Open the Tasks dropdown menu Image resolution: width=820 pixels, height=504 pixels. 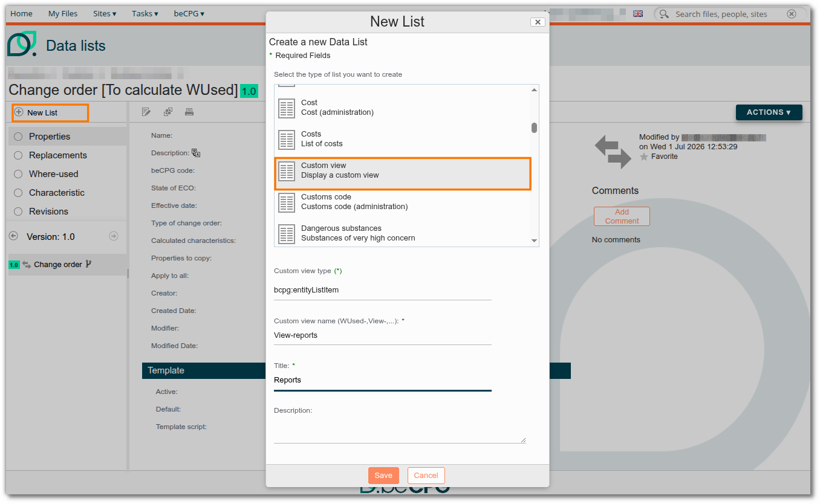point(145,13)
